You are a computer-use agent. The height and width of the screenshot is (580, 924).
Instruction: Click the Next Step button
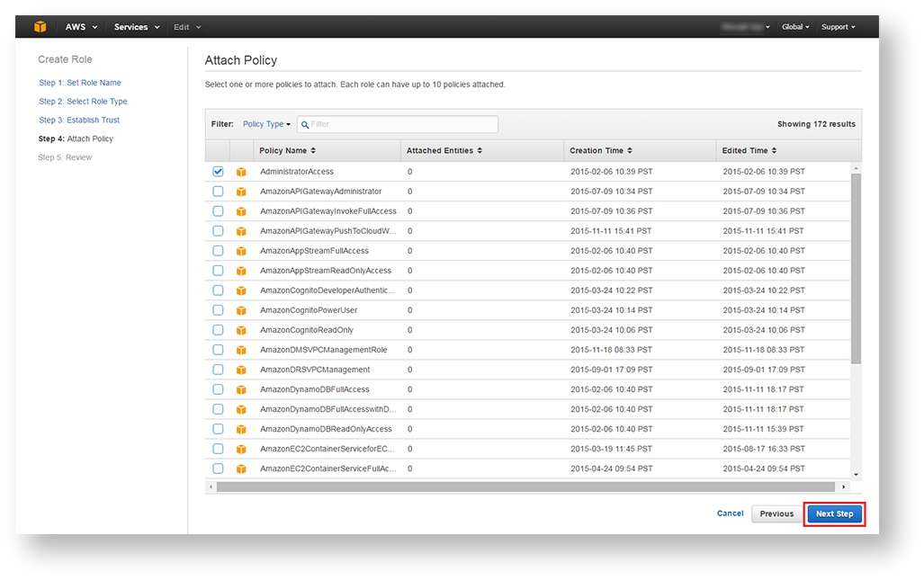[834, 513]
